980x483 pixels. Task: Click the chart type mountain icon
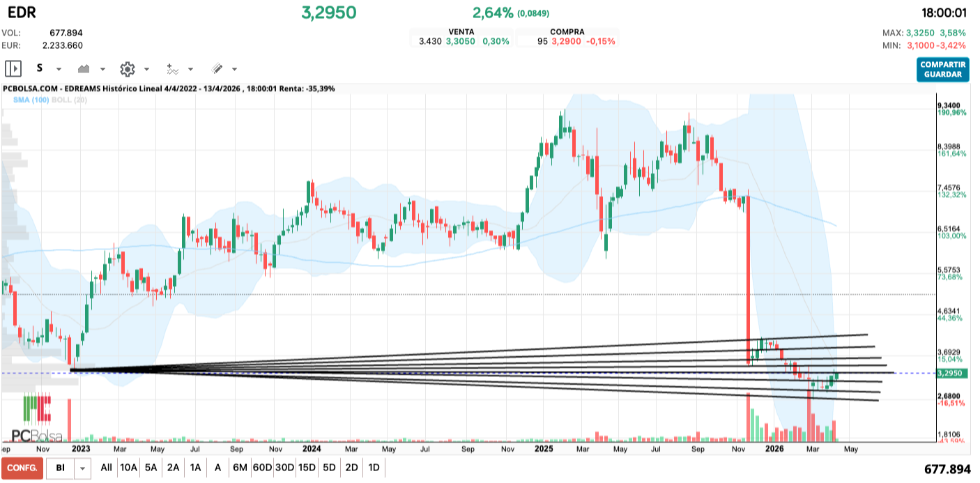point(84,69)
